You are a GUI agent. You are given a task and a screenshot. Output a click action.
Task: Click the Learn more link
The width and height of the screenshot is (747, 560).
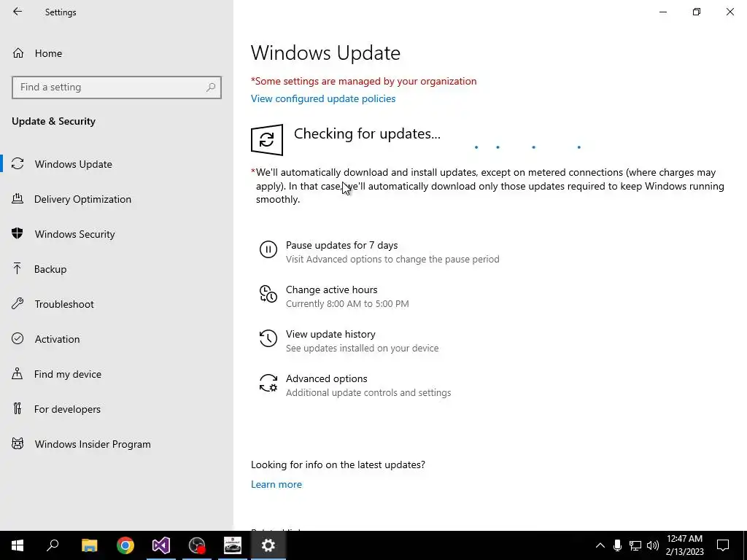(276, 484)
